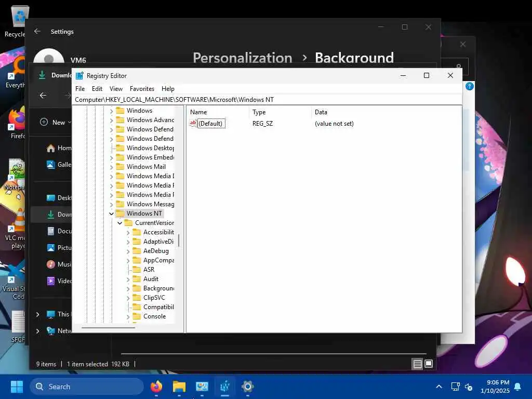Open Music in File Explorer sidebar
532x399 pixels.
coord(59,264)
